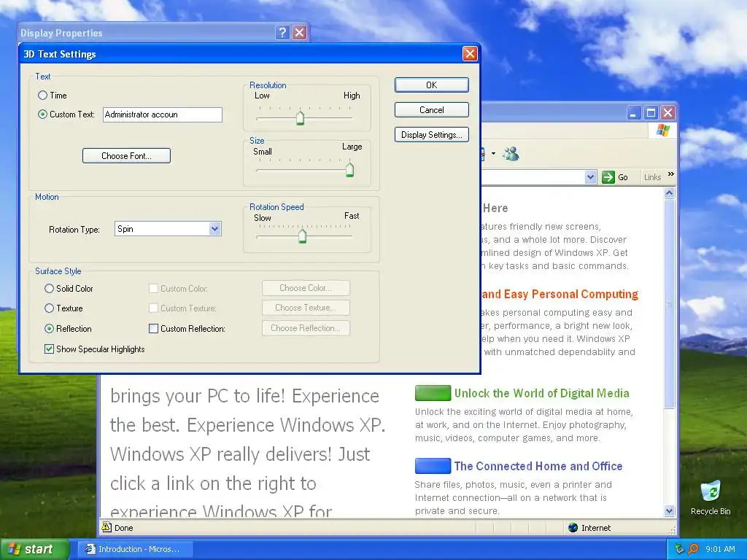Click the Messenger icon in browser toolbar
The height and width of the screenshot is (560, 747).
point(511,153)
